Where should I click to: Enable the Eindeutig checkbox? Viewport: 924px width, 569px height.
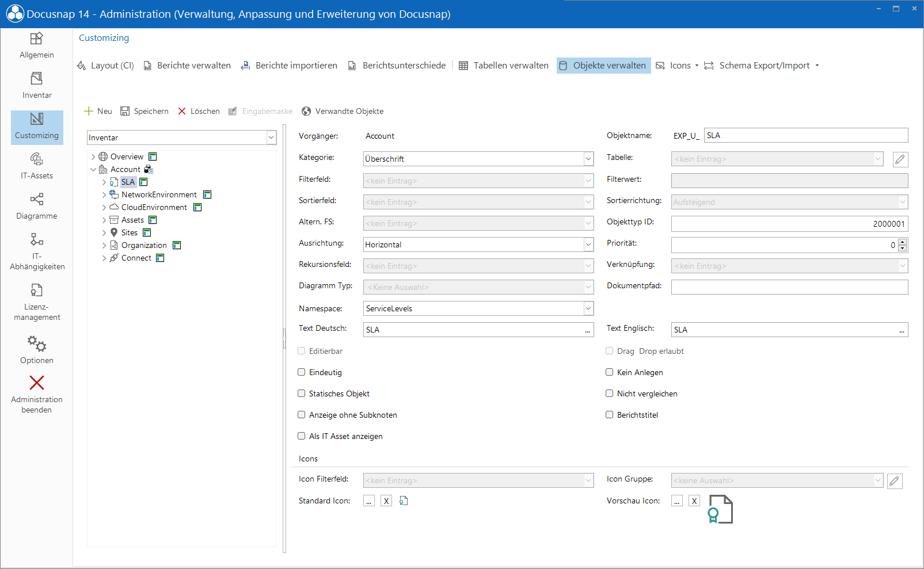301,372
